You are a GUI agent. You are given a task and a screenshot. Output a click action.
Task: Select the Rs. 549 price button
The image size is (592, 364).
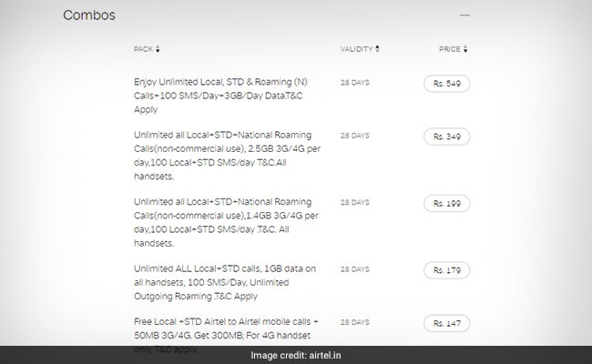click(446, 84)
